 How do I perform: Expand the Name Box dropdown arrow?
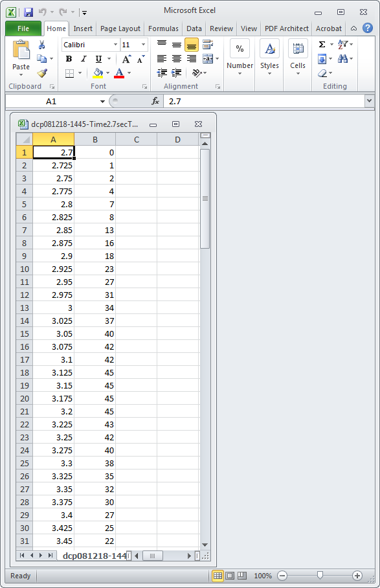[x=102, y=102]
